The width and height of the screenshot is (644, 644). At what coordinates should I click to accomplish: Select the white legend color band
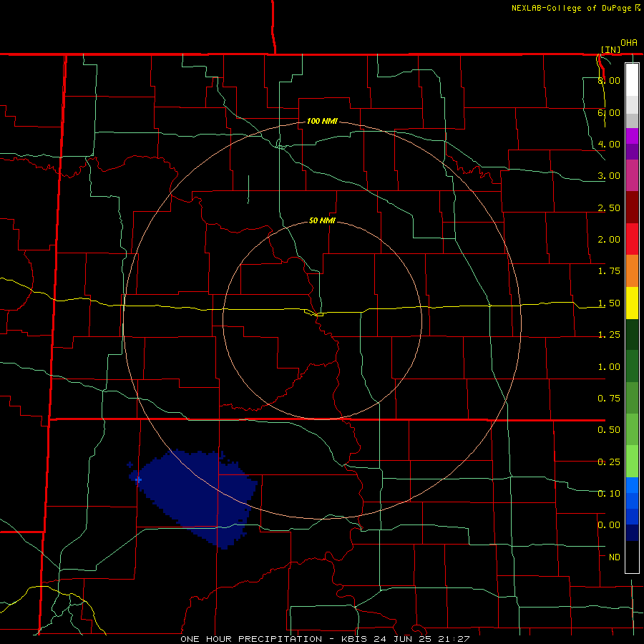[x=632, y=80]
